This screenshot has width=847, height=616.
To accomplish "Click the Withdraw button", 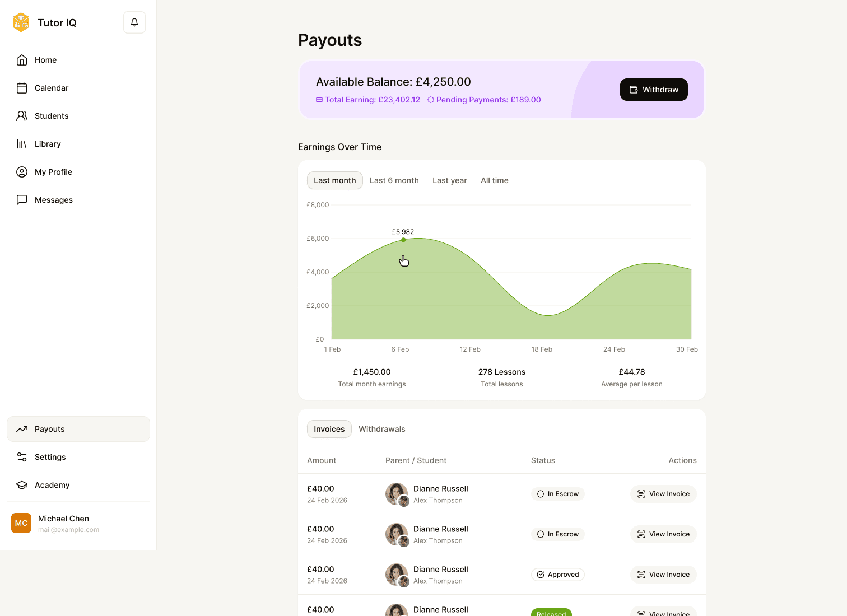I will [654, 90].
